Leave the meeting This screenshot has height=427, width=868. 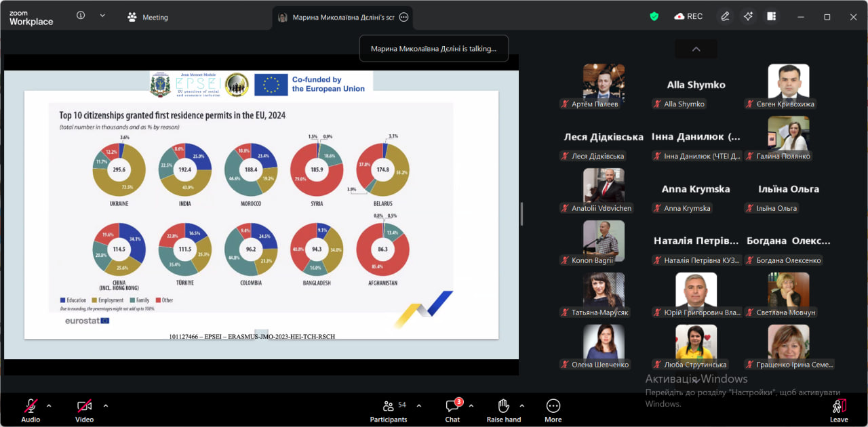(839, 411)
